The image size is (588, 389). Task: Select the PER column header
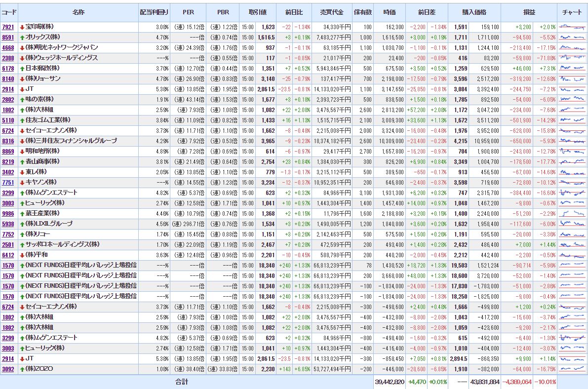pos(189,12)
